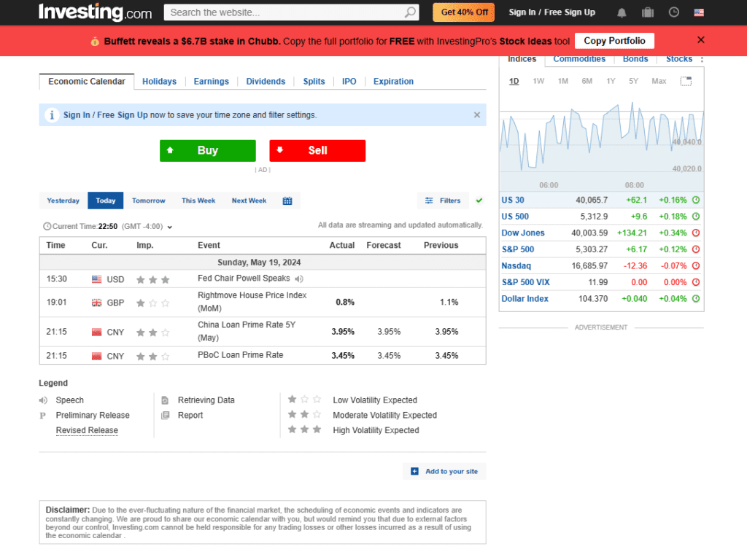Open China Loan Prime Rate 5Y event
Image resolution: width=747 pixels, height=560 pixels.
tap(247, 331)
